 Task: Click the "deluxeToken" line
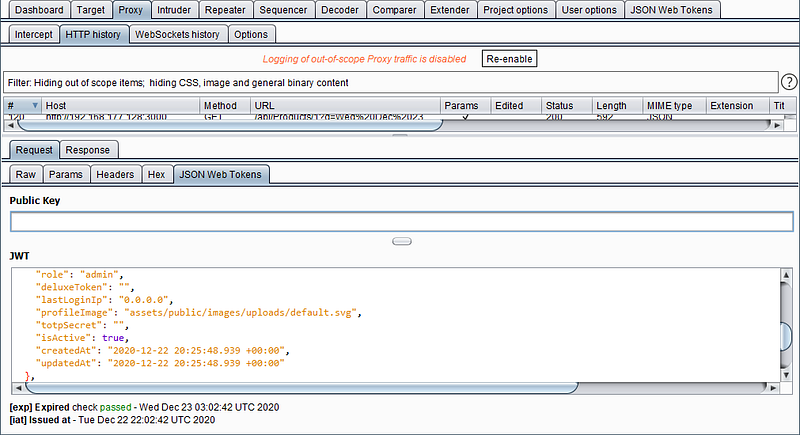point(85,287)
